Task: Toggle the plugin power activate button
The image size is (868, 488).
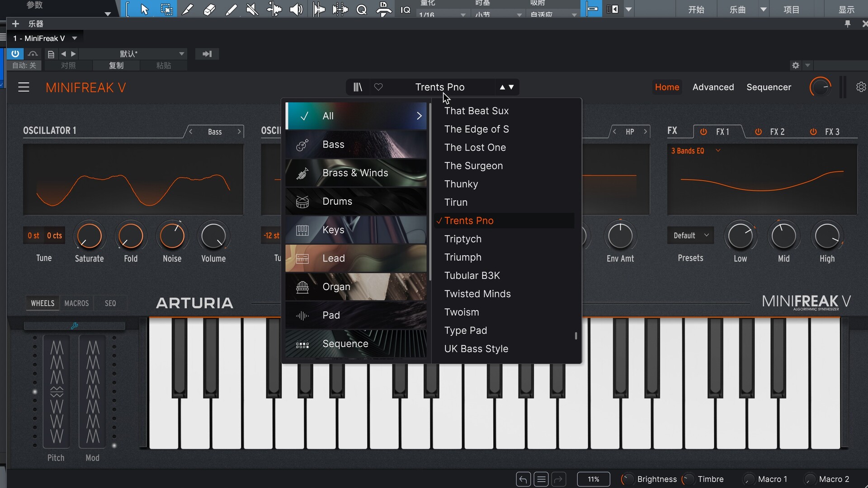Action: (15, 54)
